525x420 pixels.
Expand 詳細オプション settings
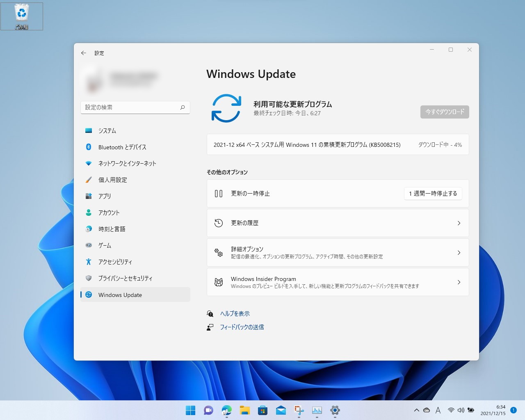(x=459, y=252)
